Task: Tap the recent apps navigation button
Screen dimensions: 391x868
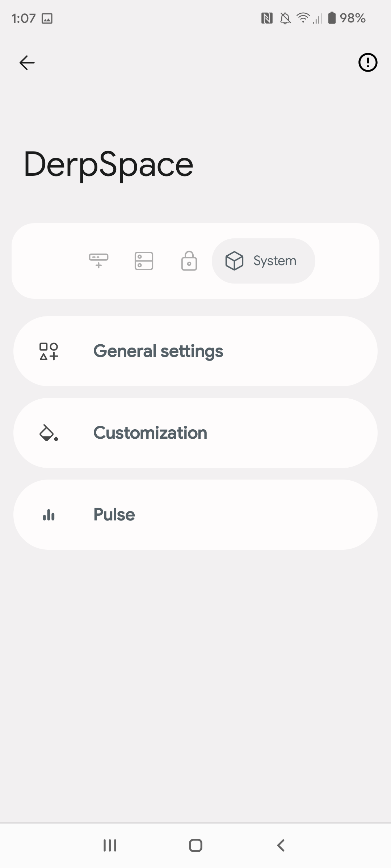Action: [110, 845]
